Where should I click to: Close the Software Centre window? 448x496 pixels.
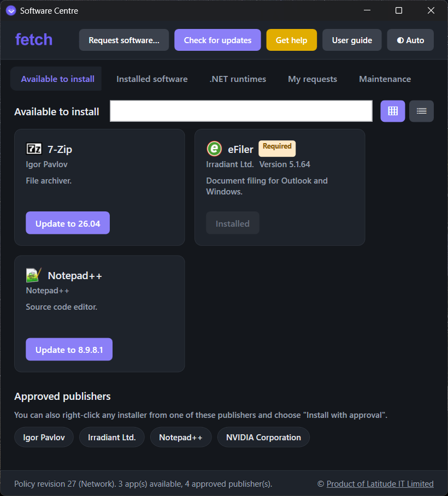pos(431,10)
